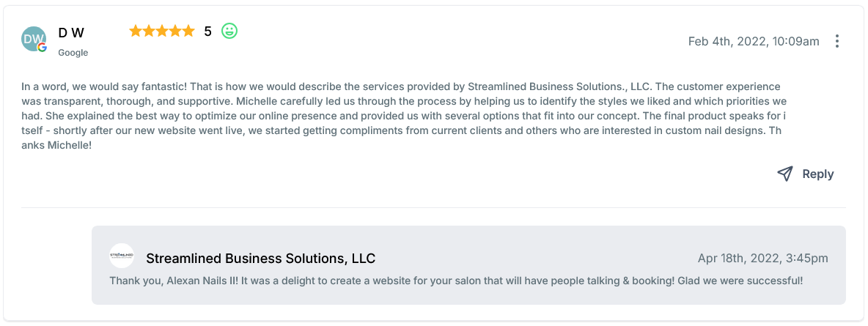Click the paper plane Reply icon
This screenshot has width=868, height=326.
(785, 174)
